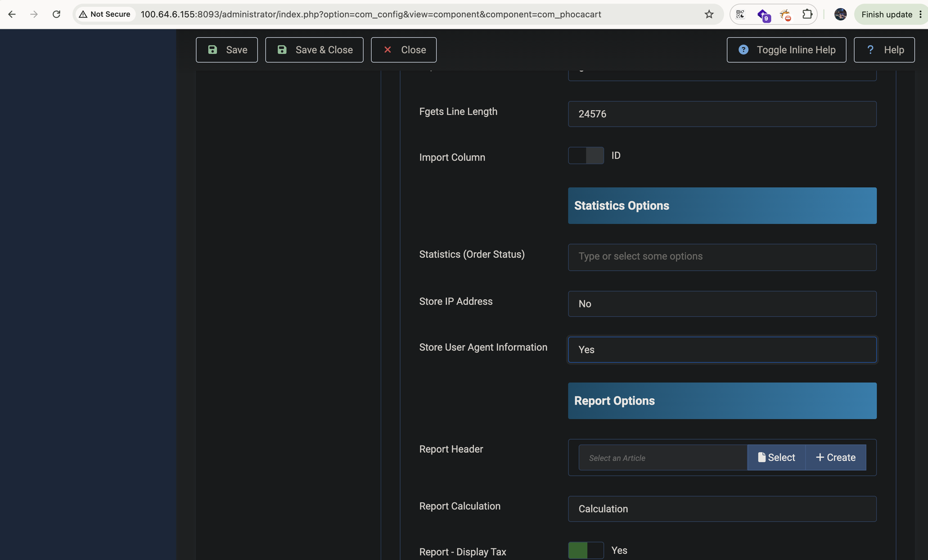Image resolution: width=928 pixels, height=560 pixels.
Task: Click the Close toolbar button
Action: [404, 50]
